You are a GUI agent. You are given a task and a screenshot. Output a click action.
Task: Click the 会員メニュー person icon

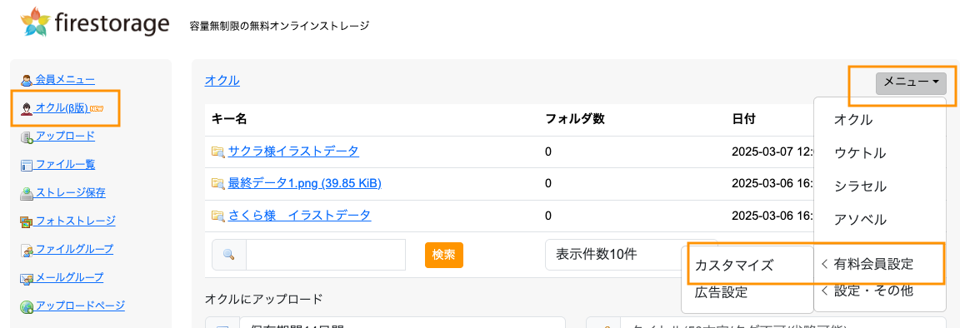pyautogui.click(x=27, y=80)
